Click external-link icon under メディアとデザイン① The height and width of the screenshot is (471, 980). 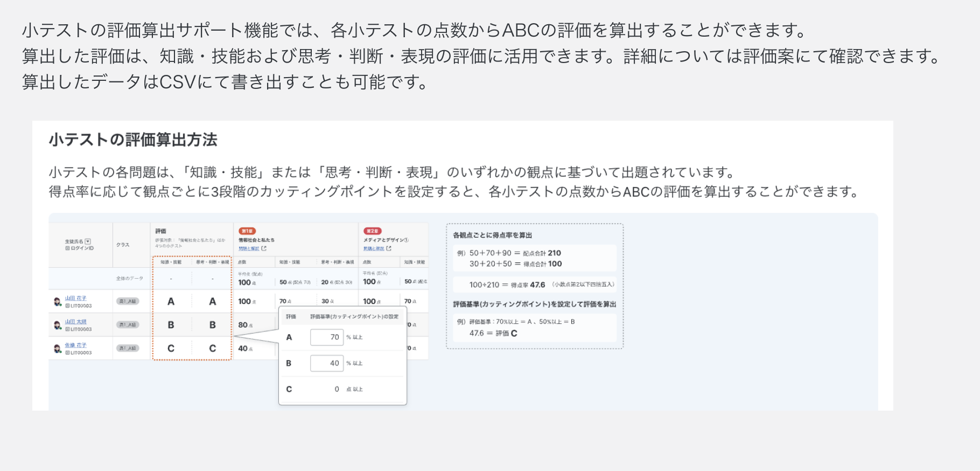(389, 248)
